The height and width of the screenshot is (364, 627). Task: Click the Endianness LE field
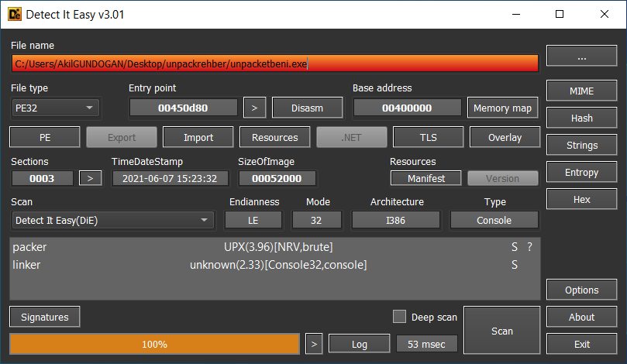point(253,220)
